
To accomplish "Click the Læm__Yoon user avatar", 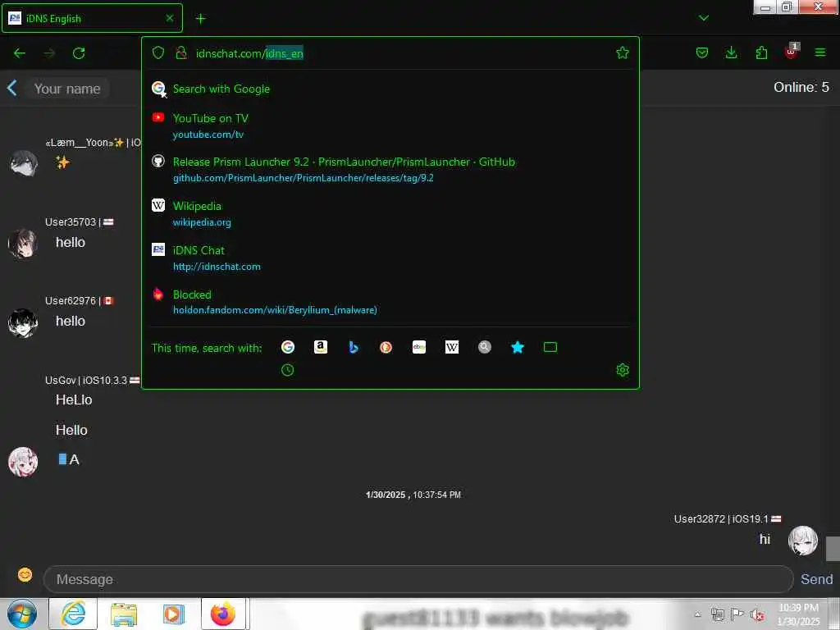I will (23, 163).
